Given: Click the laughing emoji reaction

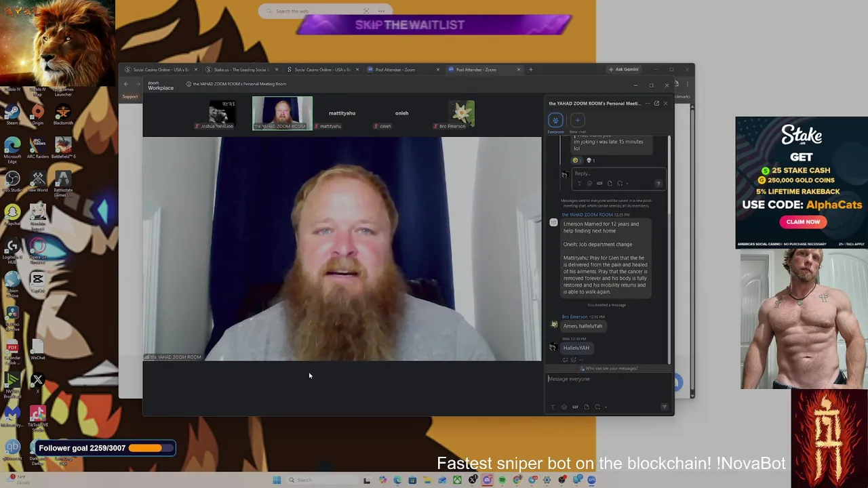Looking at the screenshot, I should pos(576,161).
